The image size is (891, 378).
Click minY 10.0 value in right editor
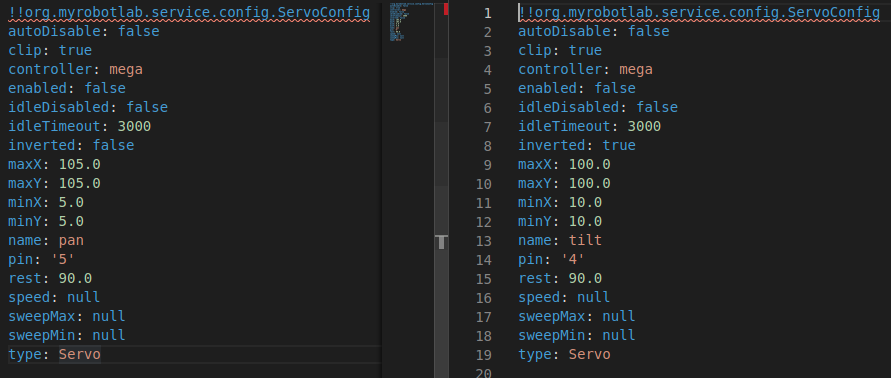point(585,222)
